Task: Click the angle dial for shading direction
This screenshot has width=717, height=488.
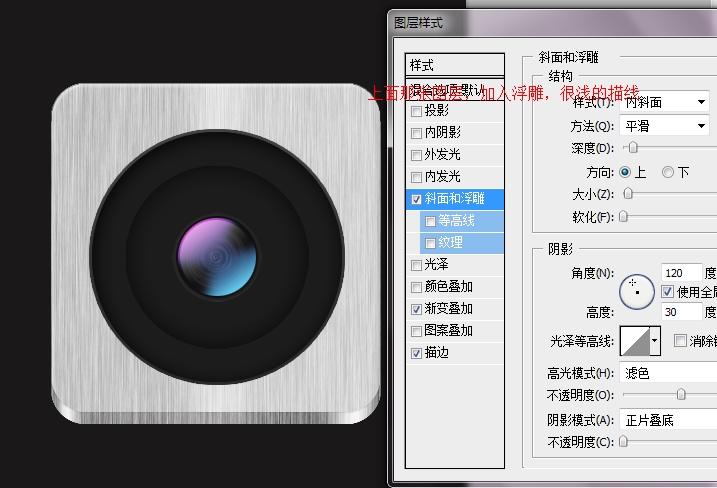Action: pos(636,289)
